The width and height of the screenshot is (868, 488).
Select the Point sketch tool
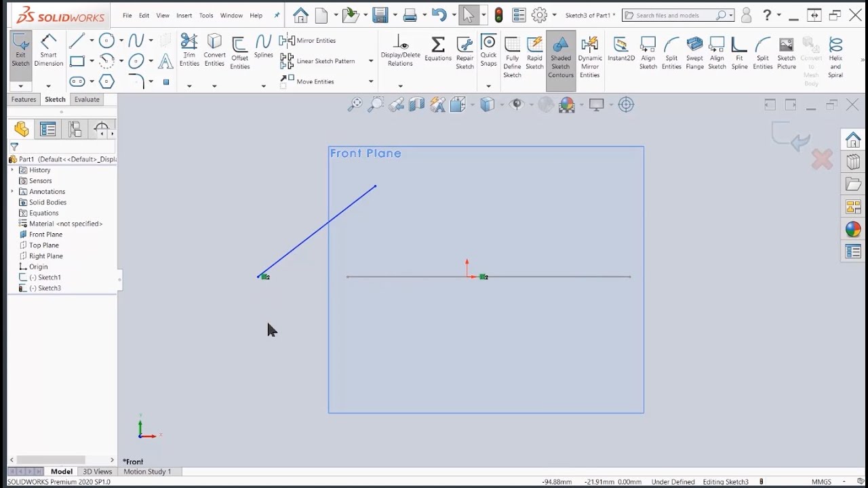[x=166, y=82]
